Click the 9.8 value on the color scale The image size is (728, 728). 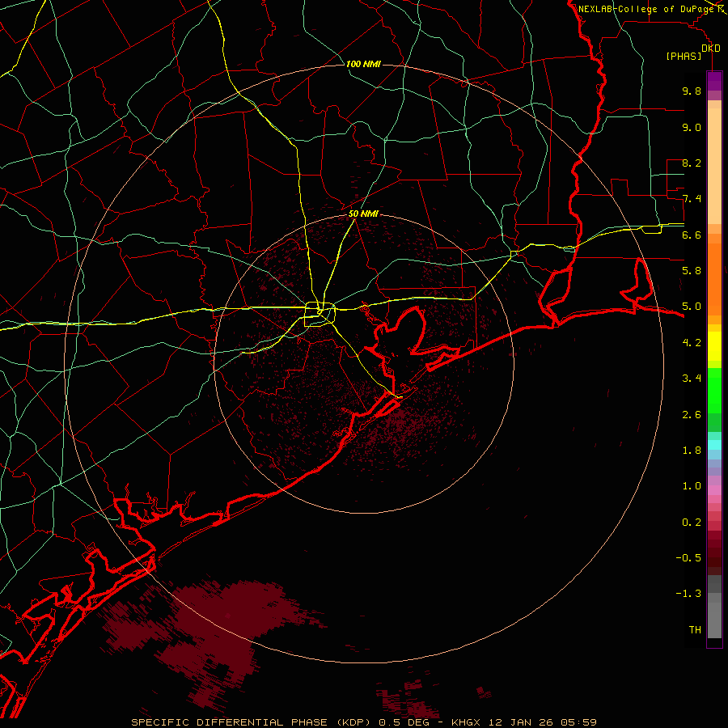coord(692,91)
